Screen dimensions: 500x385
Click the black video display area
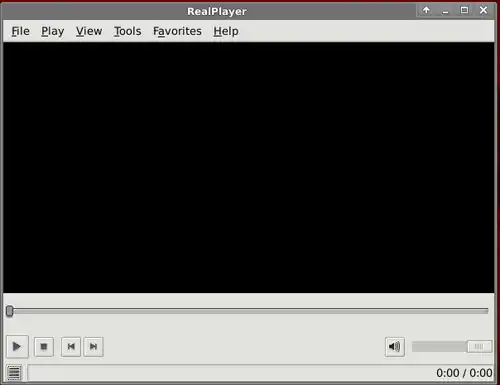(x=249, y=168)
